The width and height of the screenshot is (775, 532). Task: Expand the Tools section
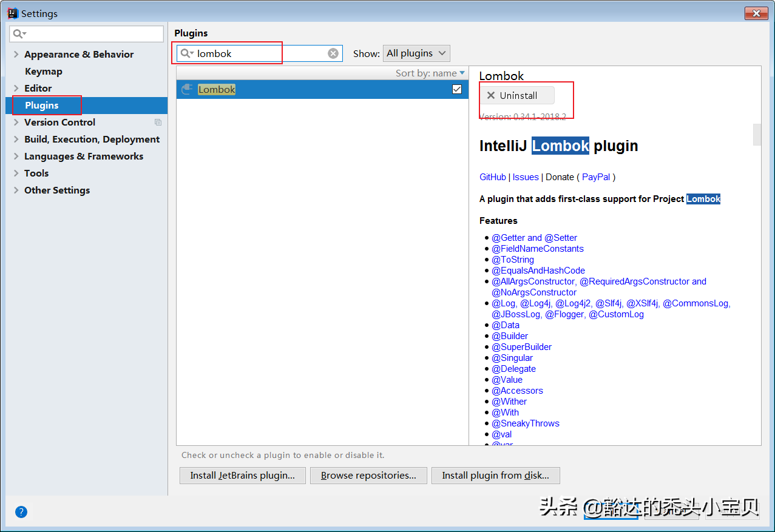[16, 173]
